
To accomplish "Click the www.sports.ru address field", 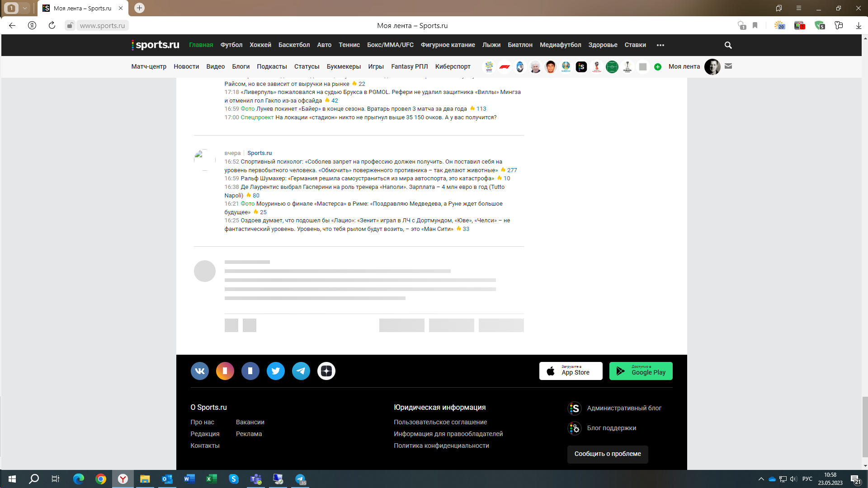I will point(102,26).
